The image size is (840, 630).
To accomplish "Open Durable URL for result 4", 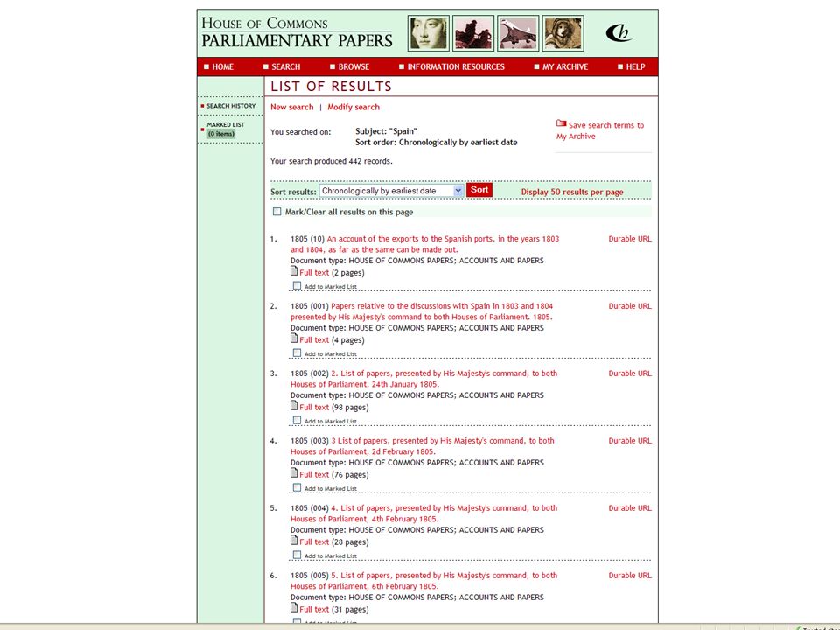I will (x=630, y=441).
